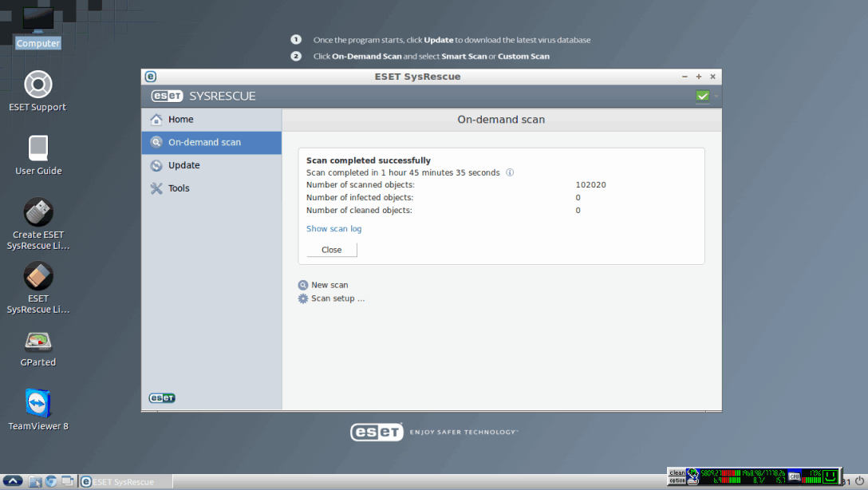Click the SYSRESCUE header logo text
The image size is (868, 490).
click(222, 96)
